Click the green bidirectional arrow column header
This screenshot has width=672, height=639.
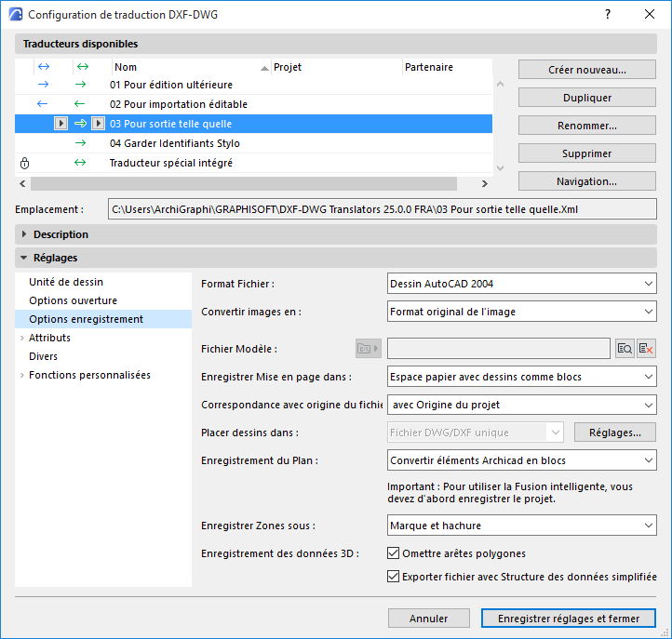tap(83, 67)
